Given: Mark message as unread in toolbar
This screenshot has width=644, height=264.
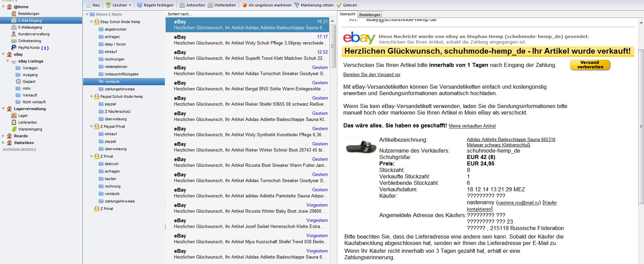Looking at the screenshot, I should 267,5.
